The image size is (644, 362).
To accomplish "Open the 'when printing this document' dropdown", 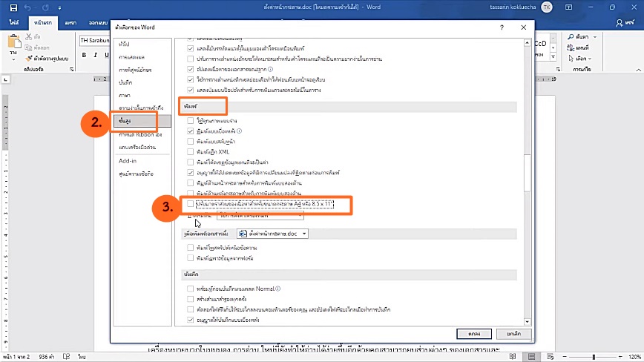I will [x=272, y=234].
